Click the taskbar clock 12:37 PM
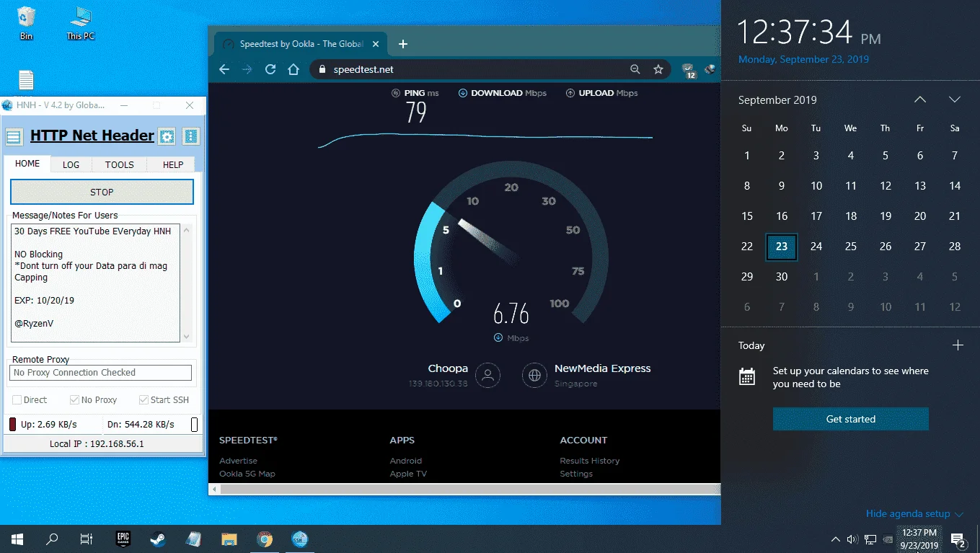Viewport: 980px width, 553px height. pyautogui.click(x=920, y=539)
